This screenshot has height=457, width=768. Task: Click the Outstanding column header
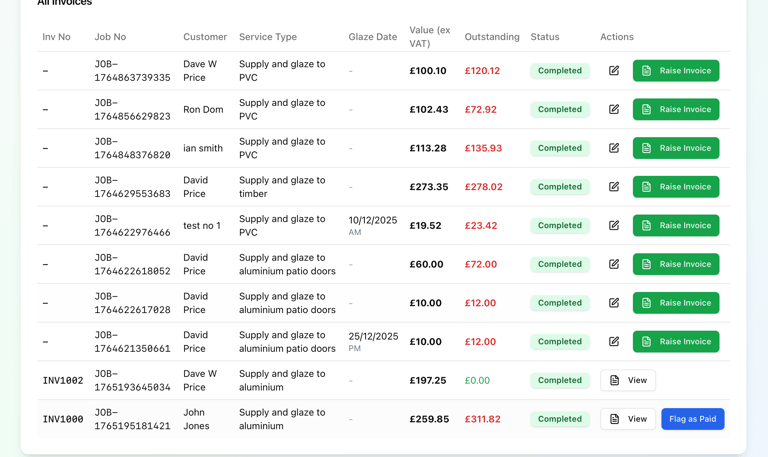[492, 37]
